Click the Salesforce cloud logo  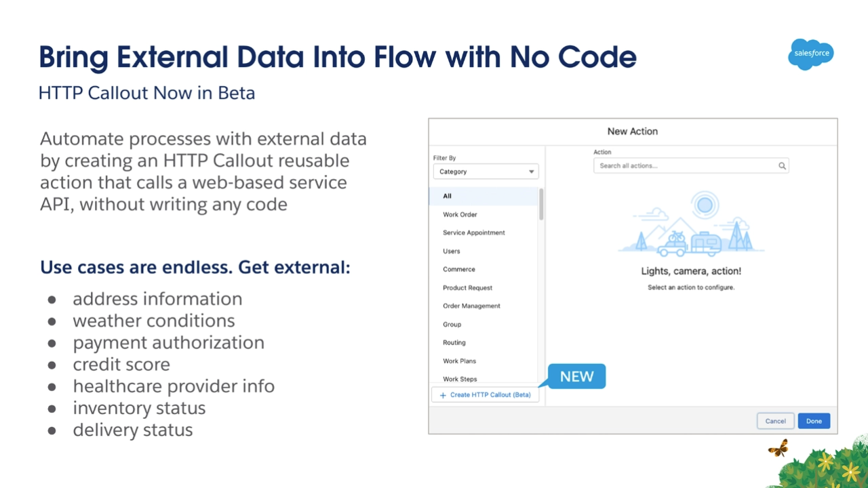coord(811,54)
